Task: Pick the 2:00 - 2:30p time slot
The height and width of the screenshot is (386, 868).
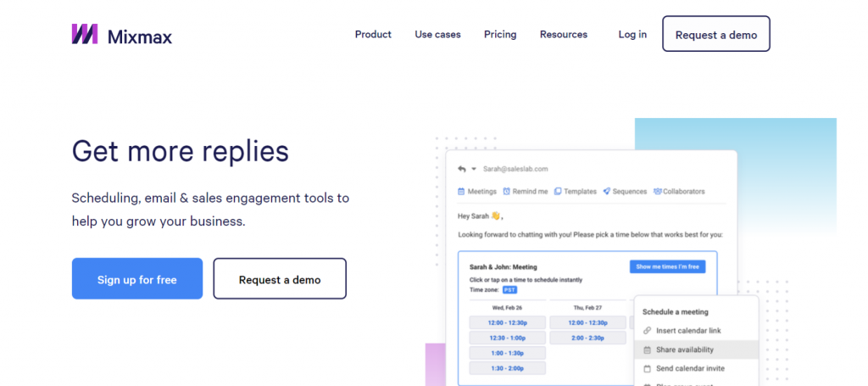Action: [x=588, y=338]
